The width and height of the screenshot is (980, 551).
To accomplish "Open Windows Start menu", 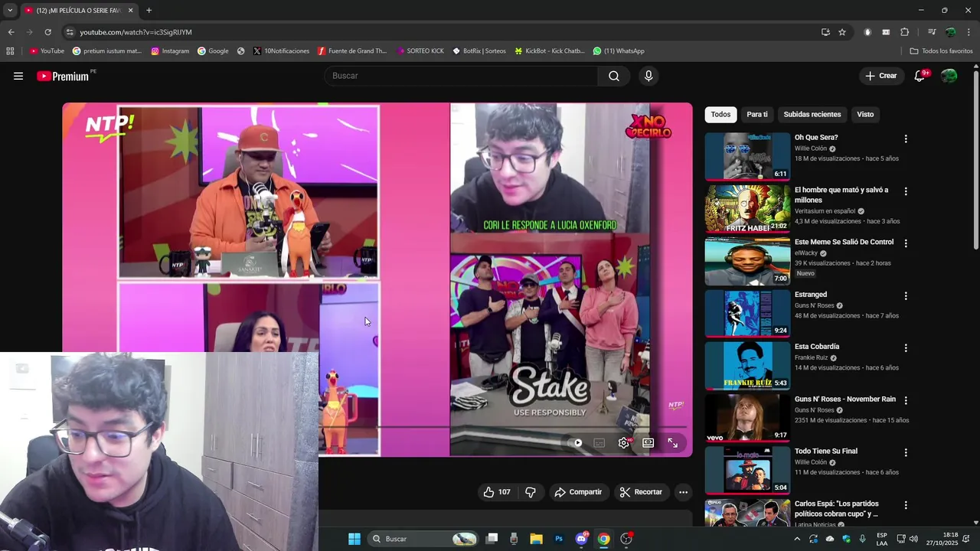I will 354,539.
